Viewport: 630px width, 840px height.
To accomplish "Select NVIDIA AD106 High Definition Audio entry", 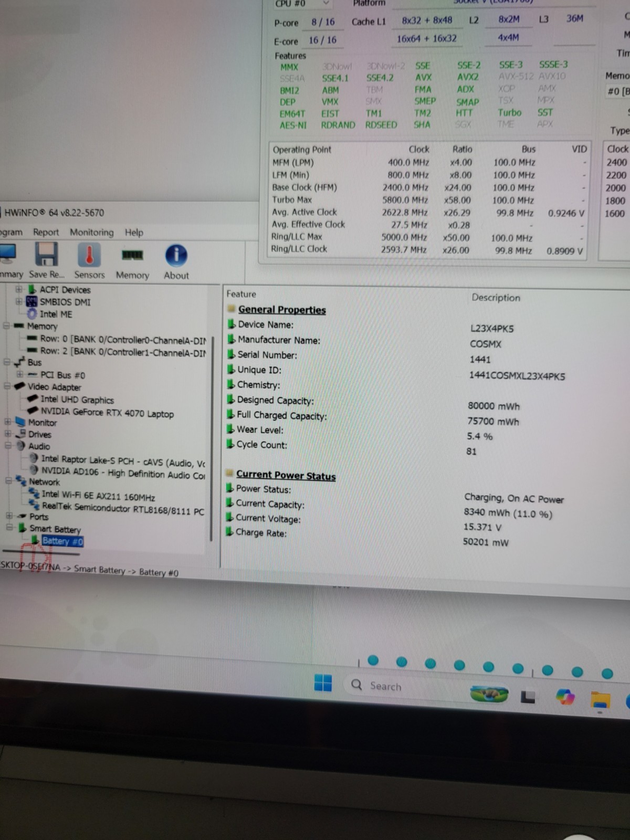I will coord(123,474).
